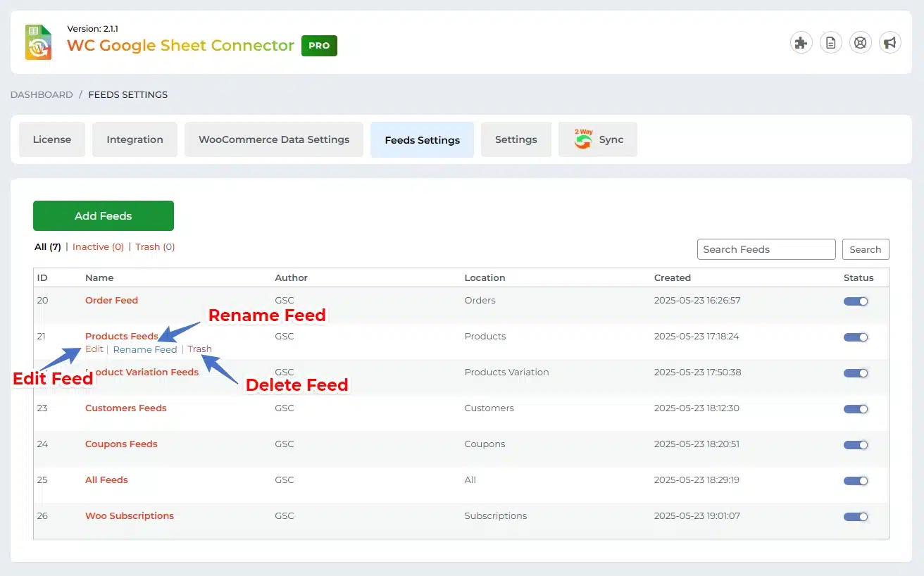924x576 pixels.
Task: Click the WC Google Sheet Connector logo
Action: coord(39,42)
